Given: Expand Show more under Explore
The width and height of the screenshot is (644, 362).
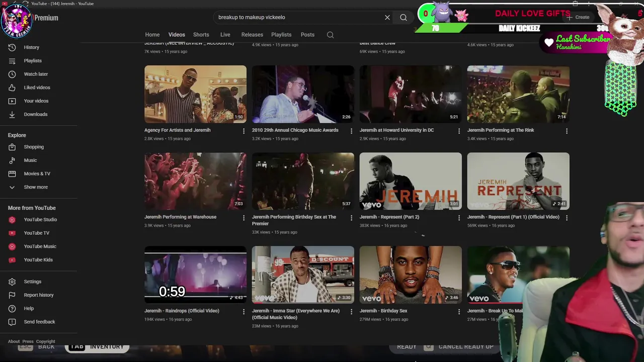Looking at the screenshot, I should (36, 187).
